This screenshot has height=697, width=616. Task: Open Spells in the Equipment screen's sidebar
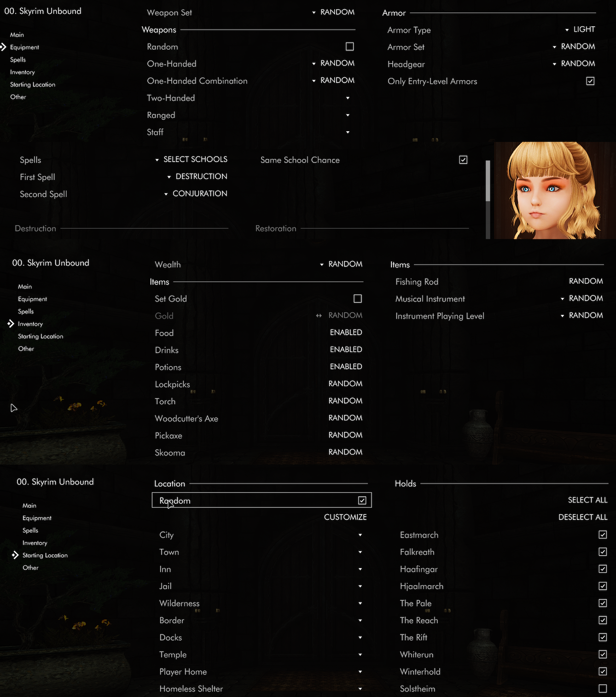(x=18, y=60)
